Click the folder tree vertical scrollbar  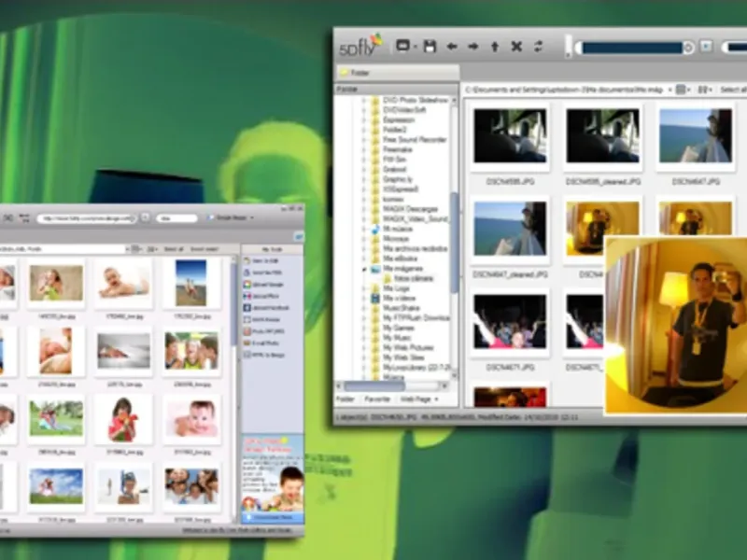(x=454, y=243)
